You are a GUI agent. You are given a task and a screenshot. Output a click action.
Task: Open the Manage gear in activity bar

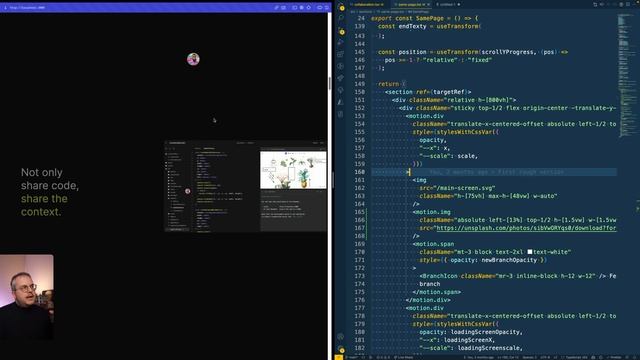click(340, 349)
